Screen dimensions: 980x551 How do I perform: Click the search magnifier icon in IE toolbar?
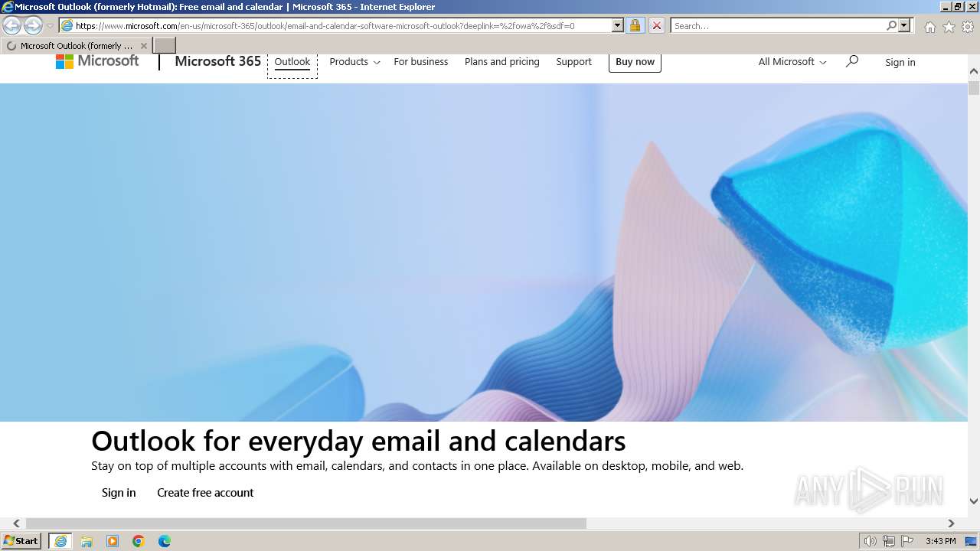tap(891, 25)
